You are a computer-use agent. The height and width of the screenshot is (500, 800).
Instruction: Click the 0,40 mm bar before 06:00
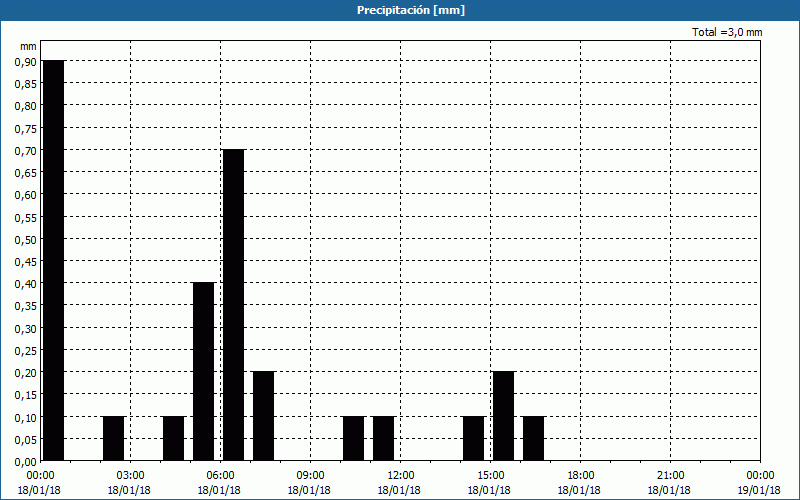[x=204, y=371]
